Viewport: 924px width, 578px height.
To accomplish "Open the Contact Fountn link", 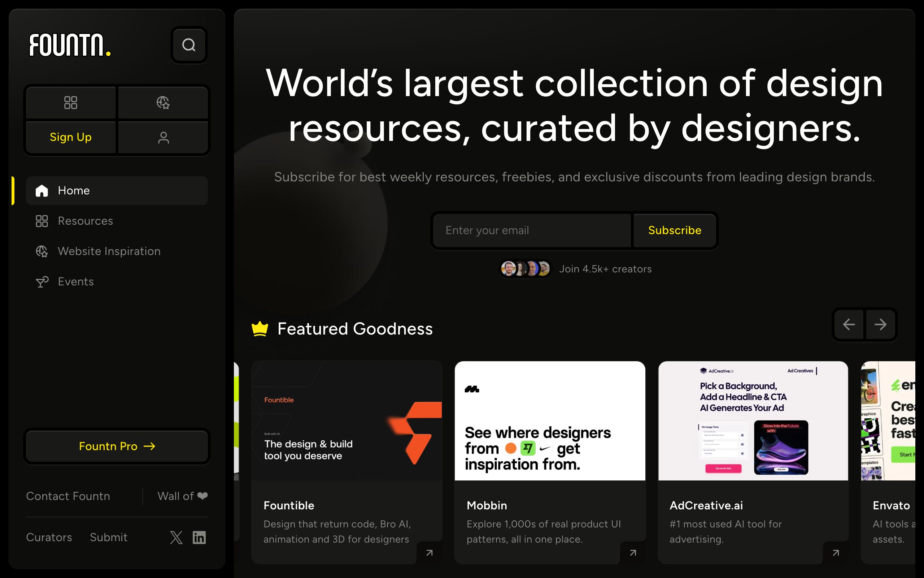I will click(x=68, y=496).
